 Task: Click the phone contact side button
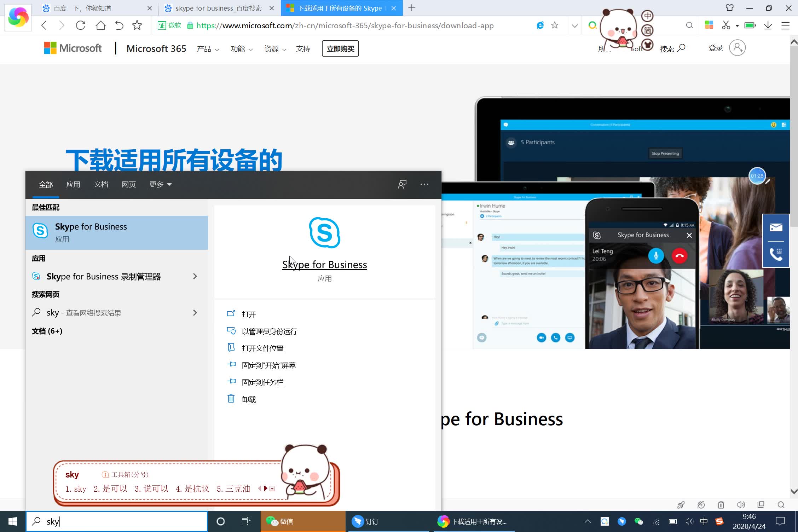pos(776,254)
